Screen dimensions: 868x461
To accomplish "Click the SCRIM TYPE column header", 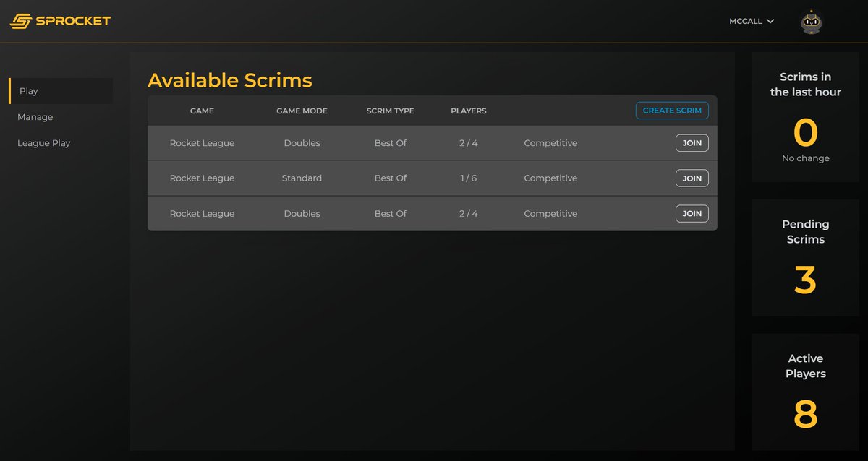I will coord(391,111).
